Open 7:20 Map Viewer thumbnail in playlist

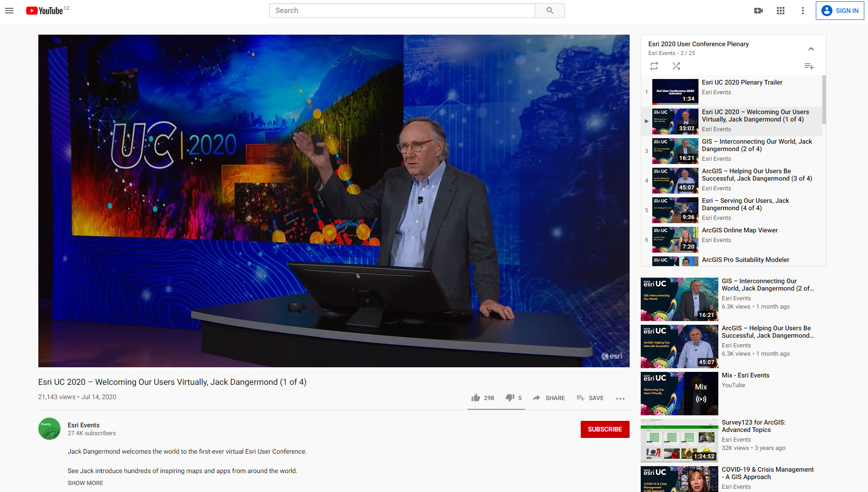(x=675, y=239)
